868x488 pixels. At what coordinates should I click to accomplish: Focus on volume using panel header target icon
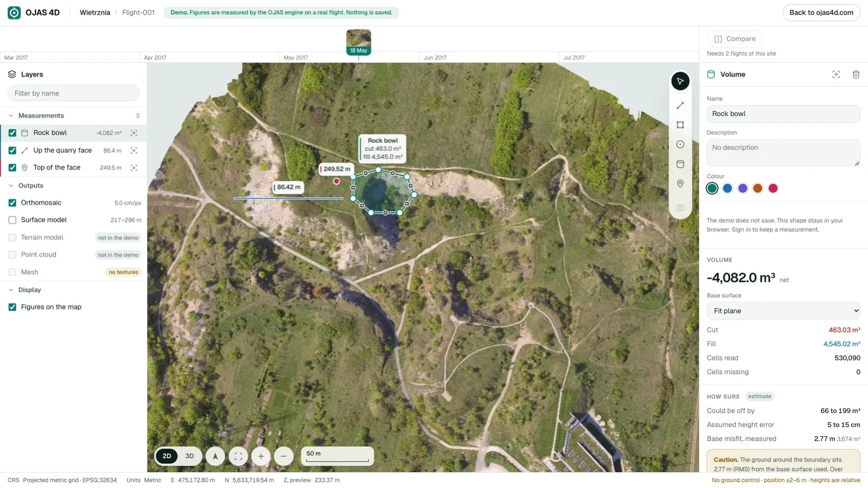coord(836,74)
